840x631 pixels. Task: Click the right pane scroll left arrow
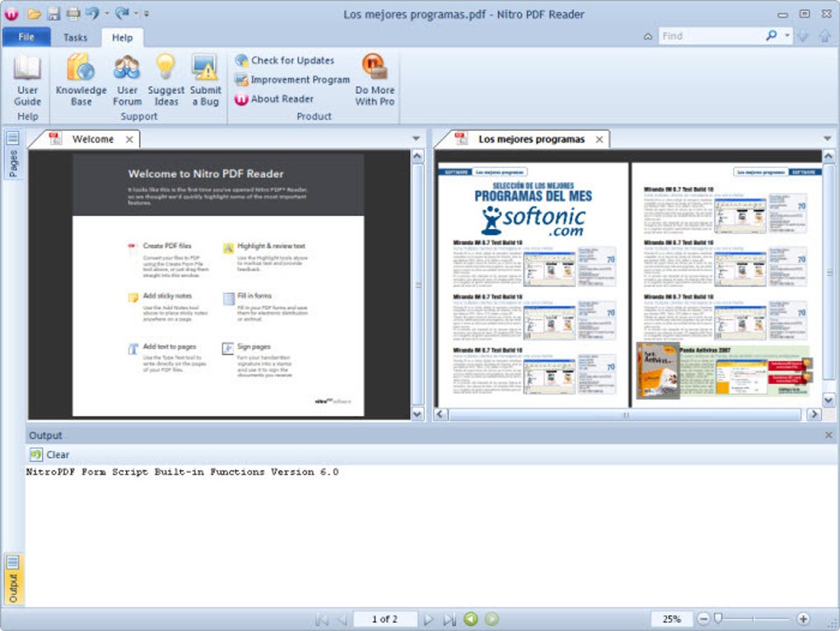(x=441, y=414)
